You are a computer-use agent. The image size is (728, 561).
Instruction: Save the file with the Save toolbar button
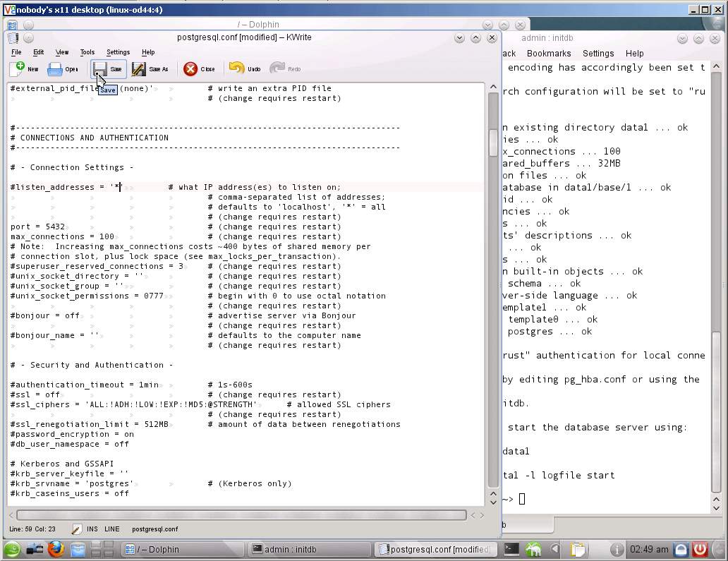107,69
